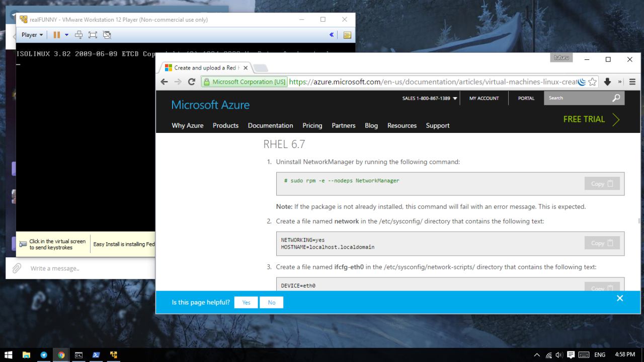Viewport: 644px width, 362px height.
Task: Answer No to Is this page helpful
Action: pyautogui.click(x=272, y=303)
